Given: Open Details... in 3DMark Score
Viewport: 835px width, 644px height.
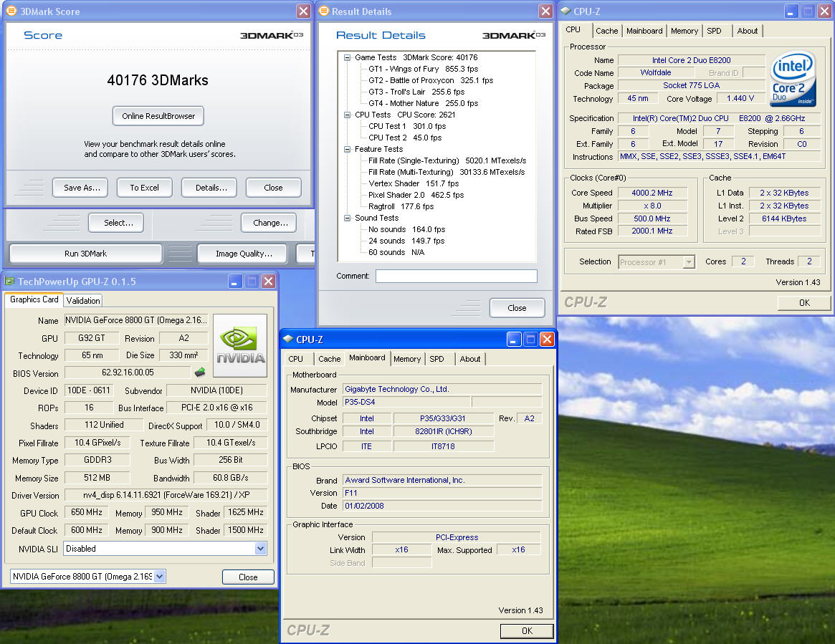Looking at the screenshot, I should click(x=211, y=188).
